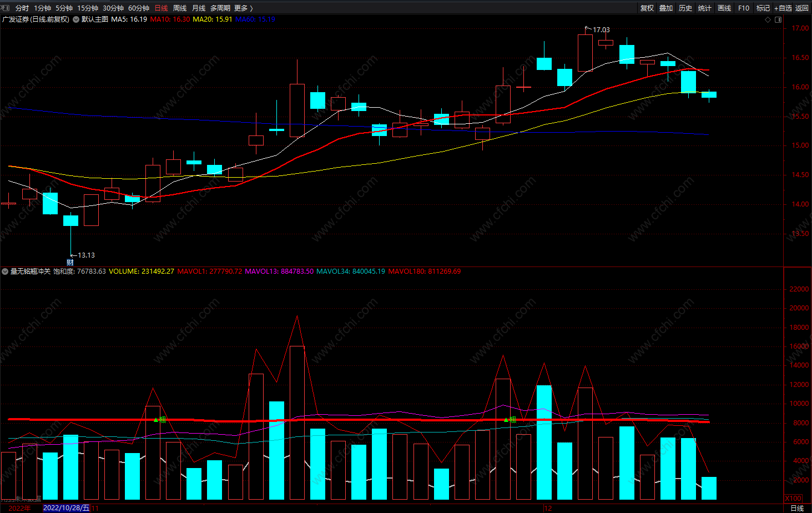Click the 默认主图 indicator name

tap(95, 19)
